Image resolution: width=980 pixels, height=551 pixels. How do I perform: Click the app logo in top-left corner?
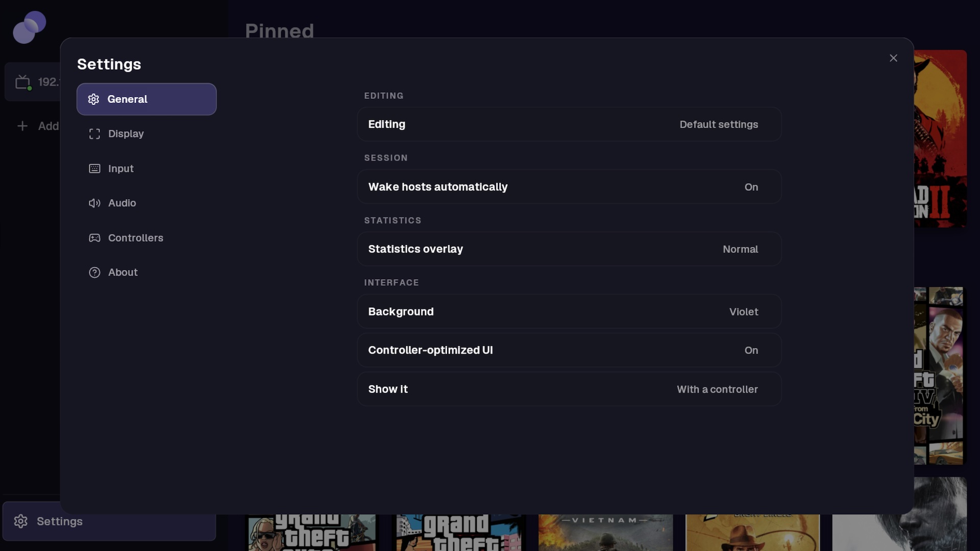(29, 28)
